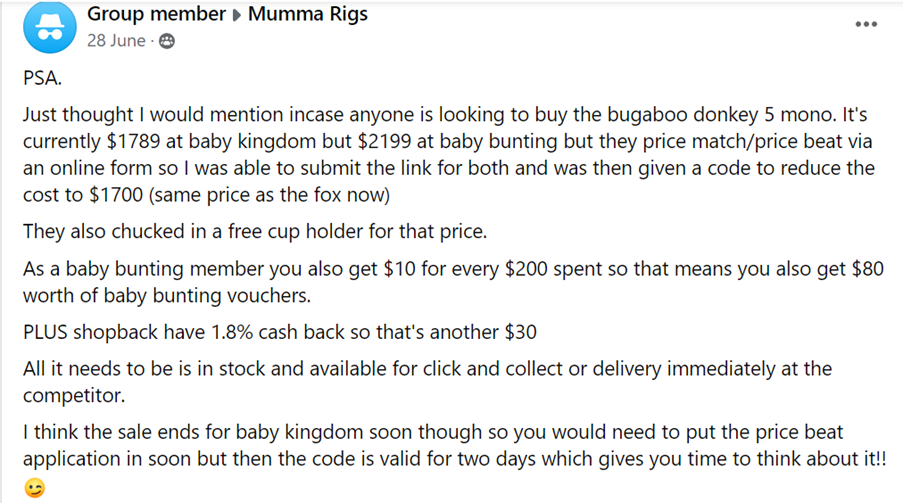Click the PLUS shopback cash back line
The width and height of the screenshot is (903, 503).
tap(279, 332)
